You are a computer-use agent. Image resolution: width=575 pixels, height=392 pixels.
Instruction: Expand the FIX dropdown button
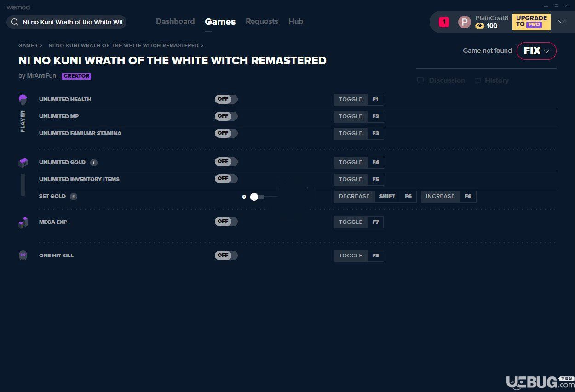click(536, 51)
